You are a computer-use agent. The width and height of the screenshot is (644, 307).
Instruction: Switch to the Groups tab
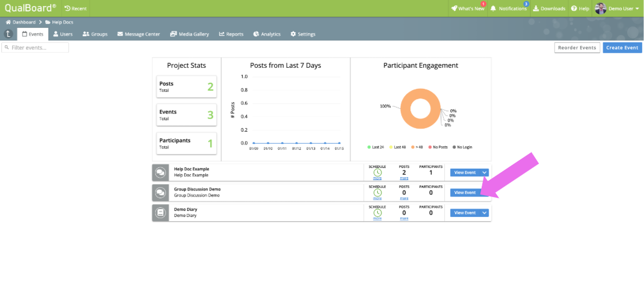[95, 34]
